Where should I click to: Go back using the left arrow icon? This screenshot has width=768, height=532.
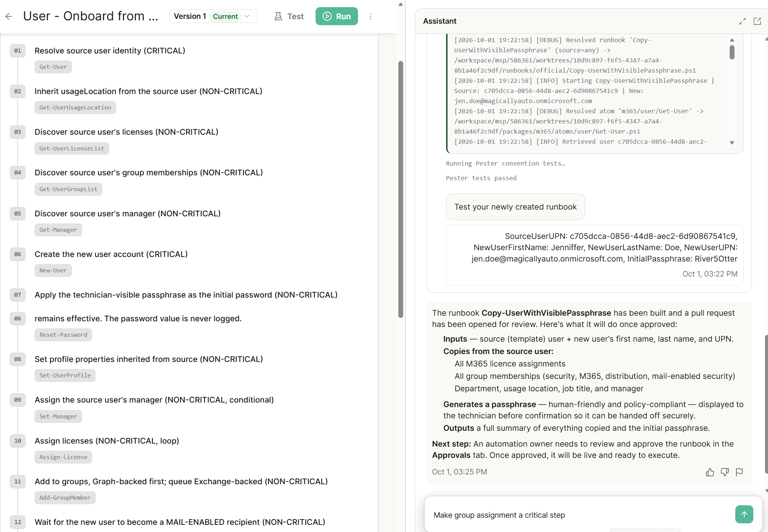(x=9, y=16)
